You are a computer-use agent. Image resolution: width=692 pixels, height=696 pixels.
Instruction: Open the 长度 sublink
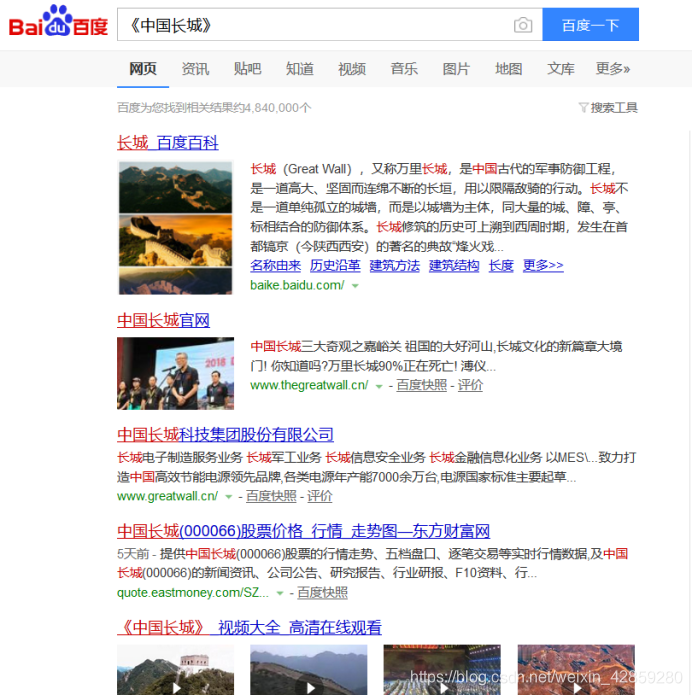coord(501,265)
